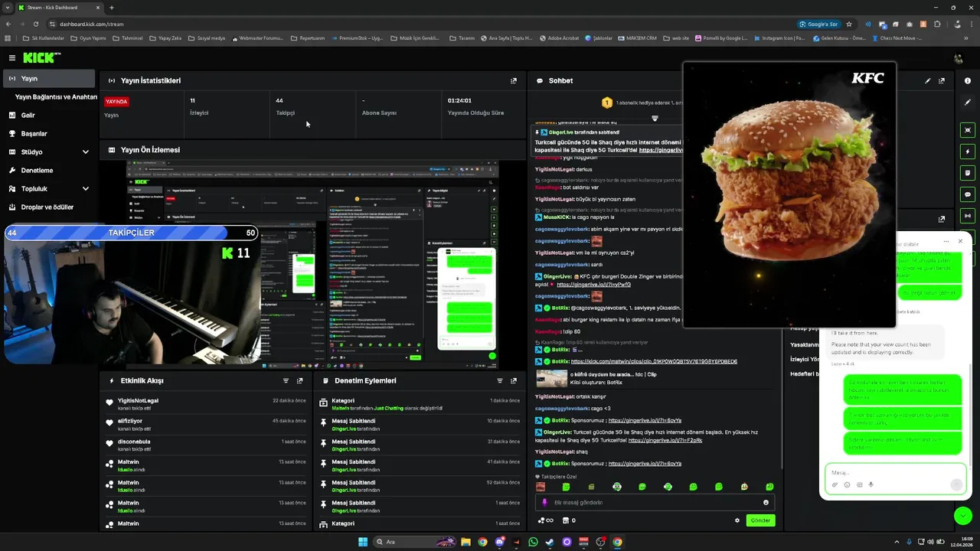Open Droplar ve ödüller sidebar section

[47, 207]
